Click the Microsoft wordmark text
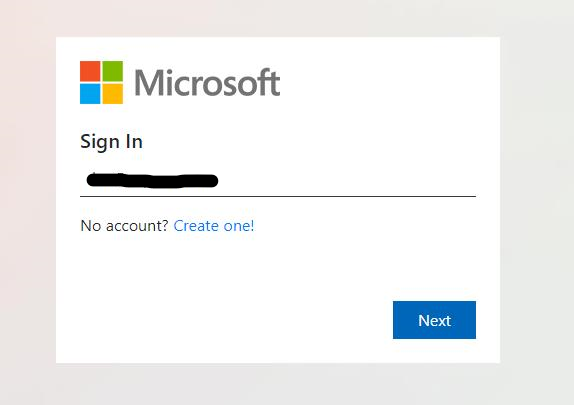The image size is (574, 405). point(207,82)
